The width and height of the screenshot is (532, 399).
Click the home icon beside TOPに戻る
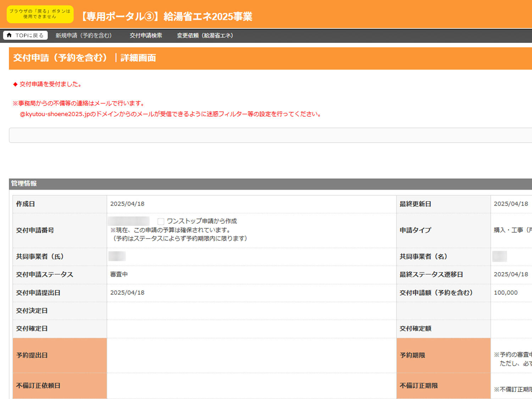click(10, 35)
